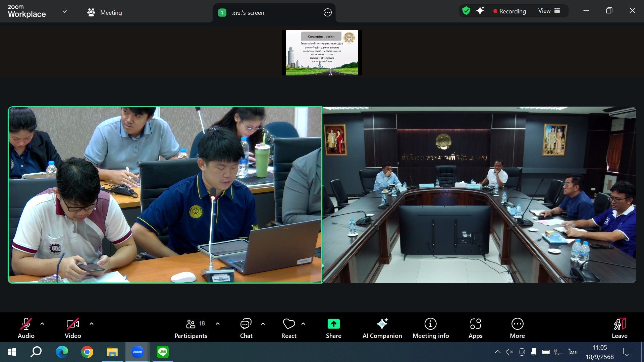Start camera using the Video button

pyautogui.click(x=73, y=328)
